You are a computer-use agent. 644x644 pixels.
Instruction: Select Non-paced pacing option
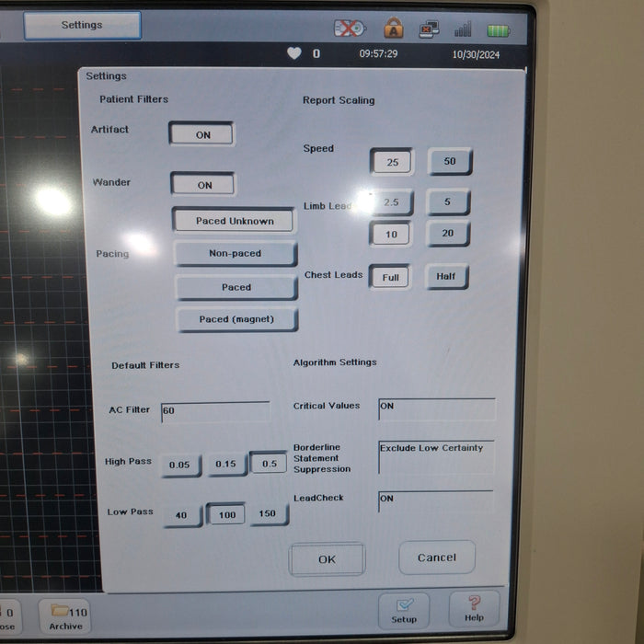tap(236, 253)
